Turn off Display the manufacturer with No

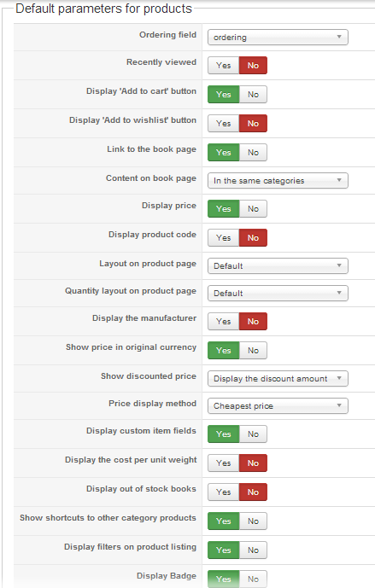[253, 322]
